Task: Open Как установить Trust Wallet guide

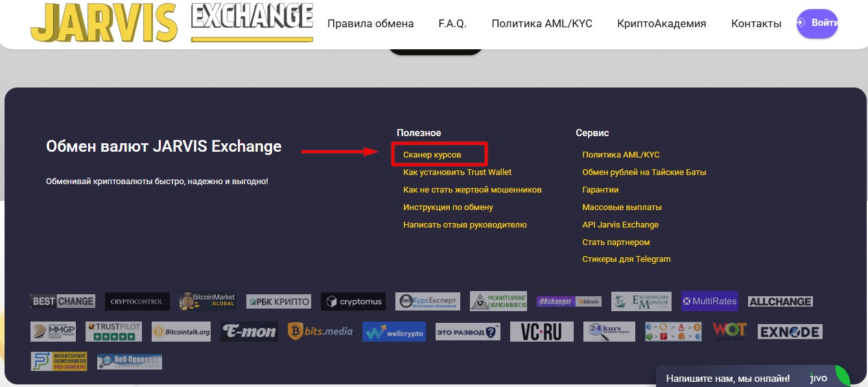Action: [456, 172]
